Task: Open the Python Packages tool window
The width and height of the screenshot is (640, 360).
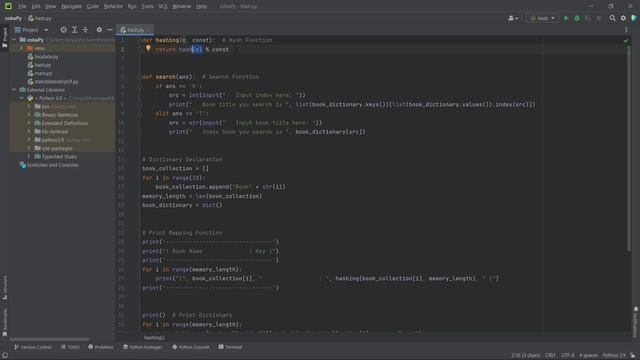Action: pyautogui.click(x=143, y=347)
